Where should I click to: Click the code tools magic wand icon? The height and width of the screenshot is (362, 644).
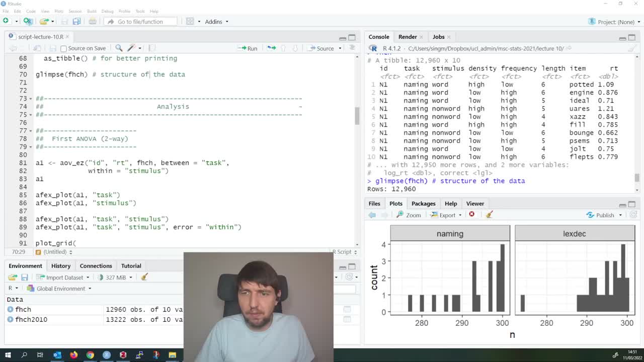[x=130, y=48]
